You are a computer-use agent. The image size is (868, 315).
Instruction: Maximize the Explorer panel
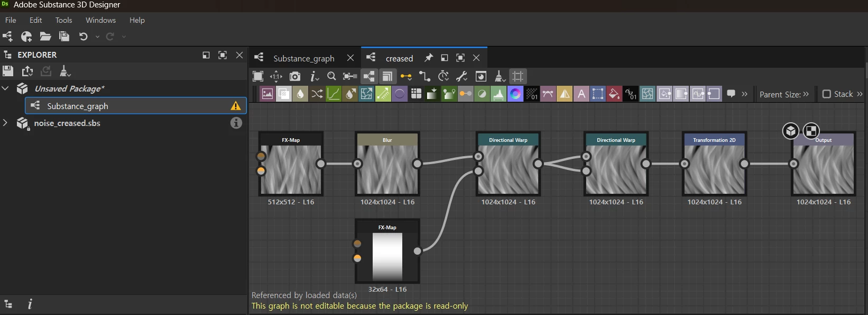point(223,55)
